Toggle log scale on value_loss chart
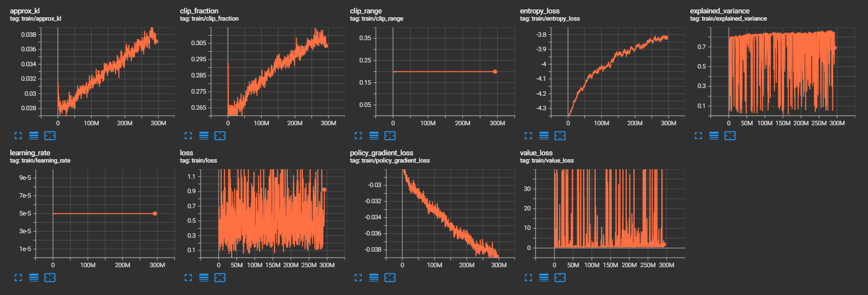The height and width of the screenshot is (295, 868). click(x=544, y=277)
